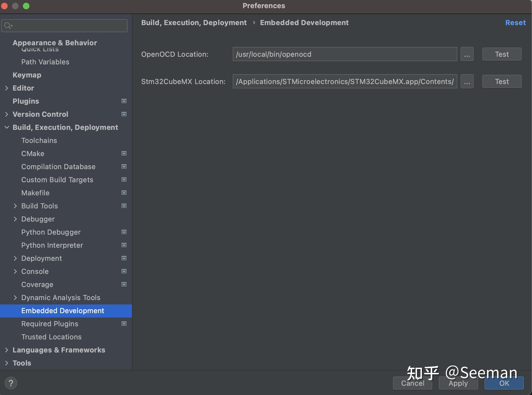Select the Keymap settings page
The height and width of the screenshot is (395, 532).
(x=27, y=75)
